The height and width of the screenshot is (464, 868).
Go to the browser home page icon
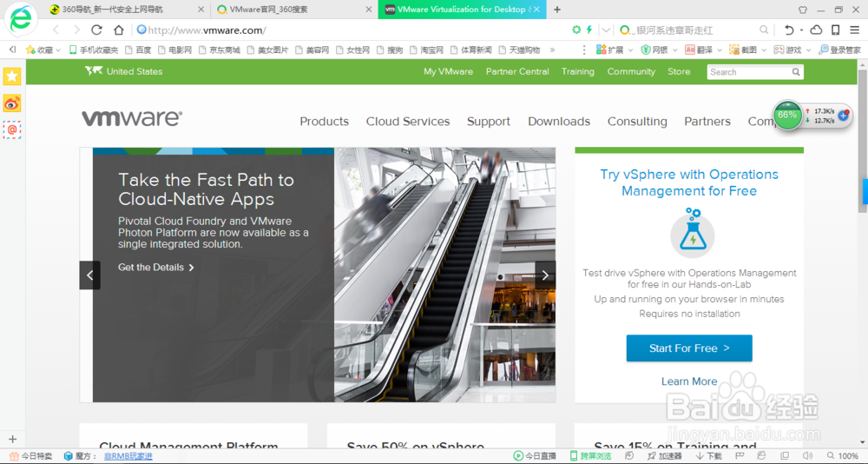click(118, 30)
